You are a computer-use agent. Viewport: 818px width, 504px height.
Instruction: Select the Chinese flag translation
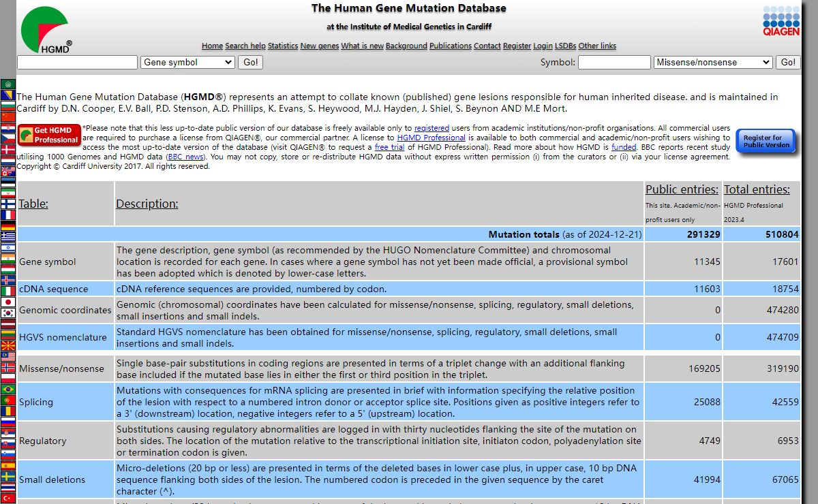8,117
